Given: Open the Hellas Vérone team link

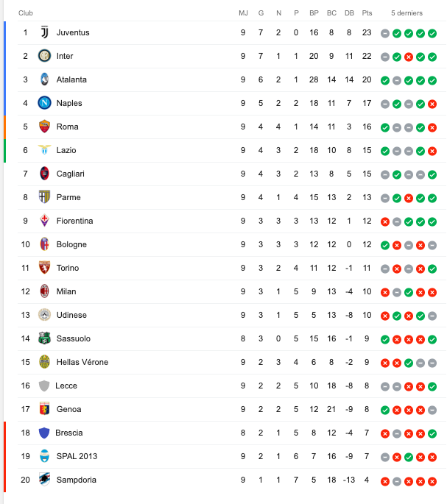Looking at the screenshot, I should click(x=82, y=362).
